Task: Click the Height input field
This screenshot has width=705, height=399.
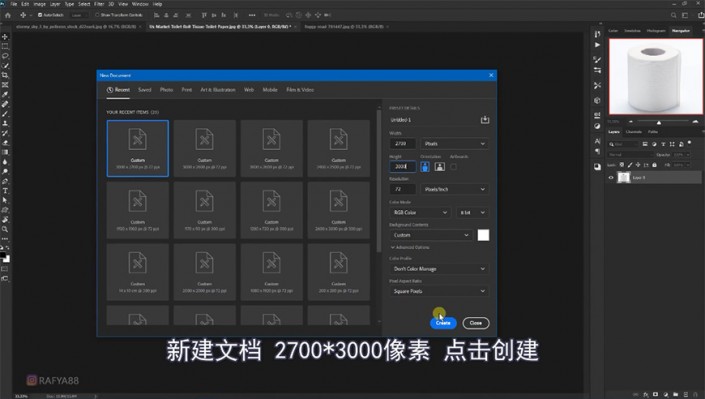Action: point(402,167)
